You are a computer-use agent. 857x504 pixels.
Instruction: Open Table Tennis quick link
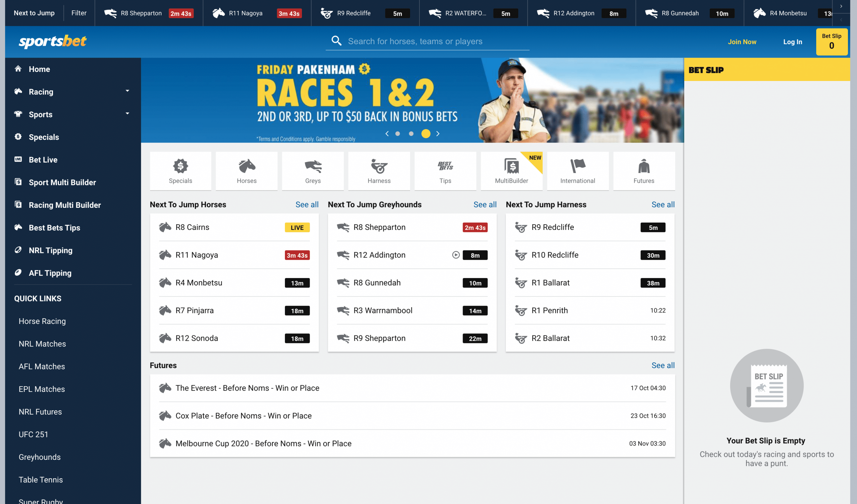(x=41, y=480)
